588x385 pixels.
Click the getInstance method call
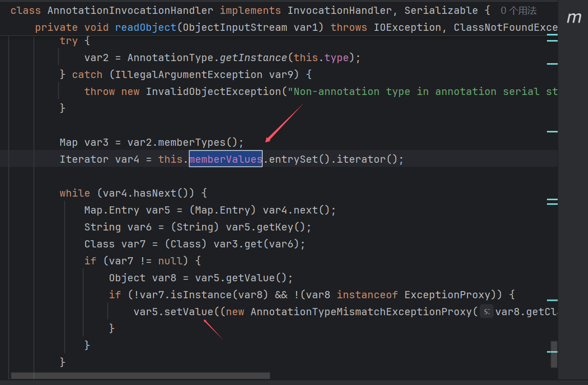tap(253, 57)
